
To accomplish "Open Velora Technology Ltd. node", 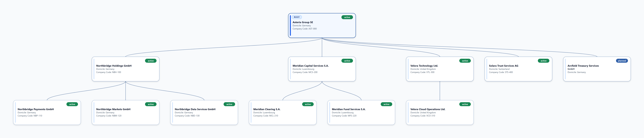I will tap(440, 69).
